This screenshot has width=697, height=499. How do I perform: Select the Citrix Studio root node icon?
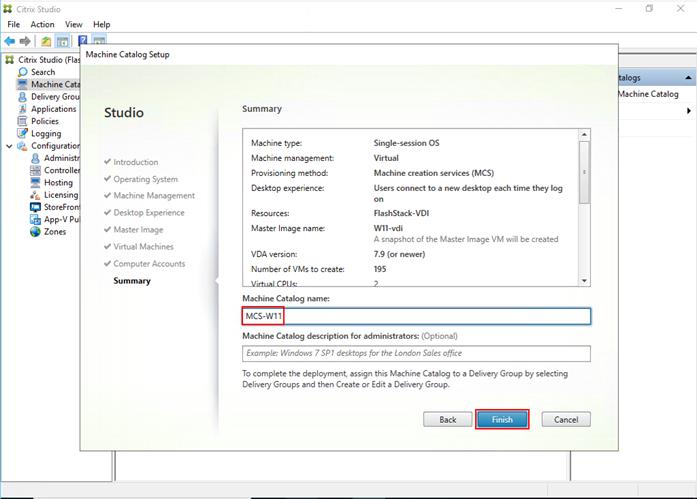[x=9, y=60]
